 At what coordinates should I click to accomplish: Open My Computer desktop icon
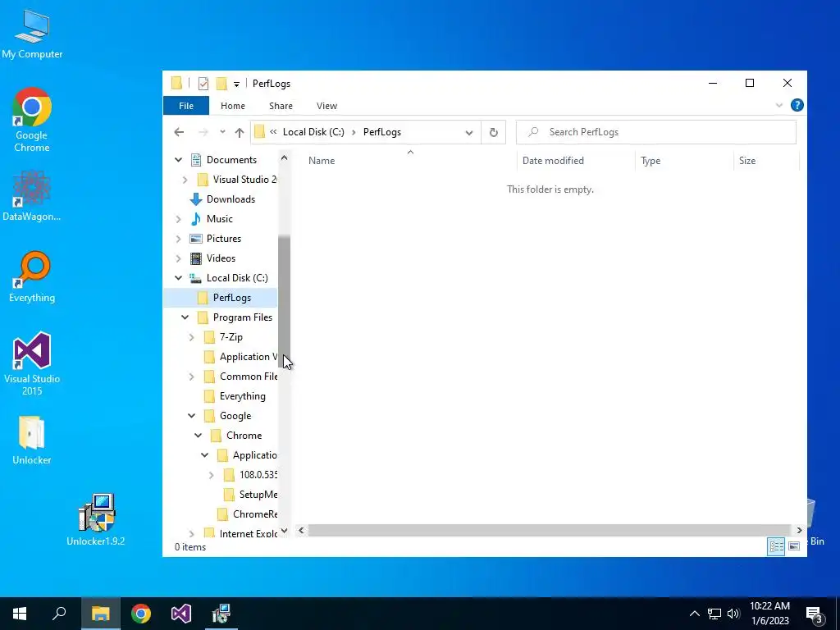pyautogui.click(x=32, y=34)
